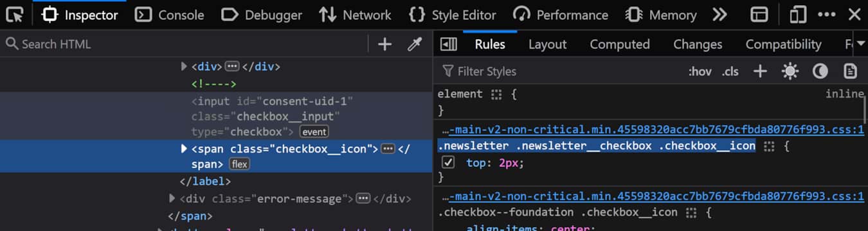Click the top property name

476,163
